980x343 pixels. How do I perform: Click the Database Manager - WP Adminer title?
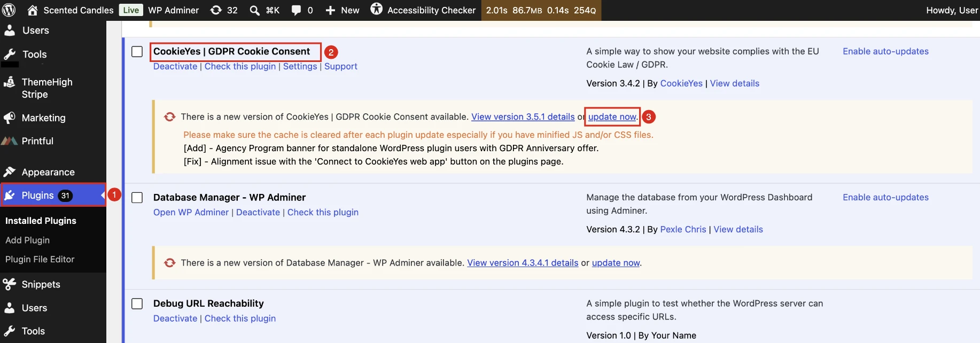tap(229, 197)
